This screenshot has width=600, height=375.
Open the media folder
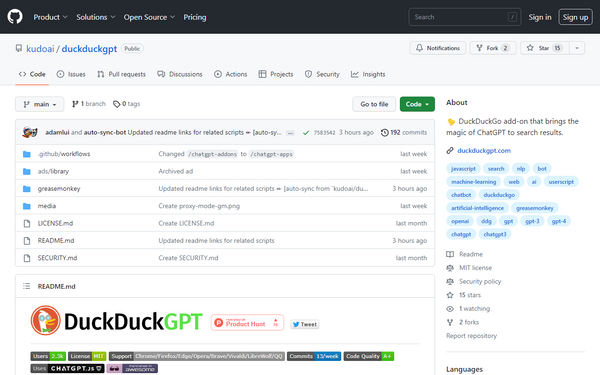click(47, 206)
